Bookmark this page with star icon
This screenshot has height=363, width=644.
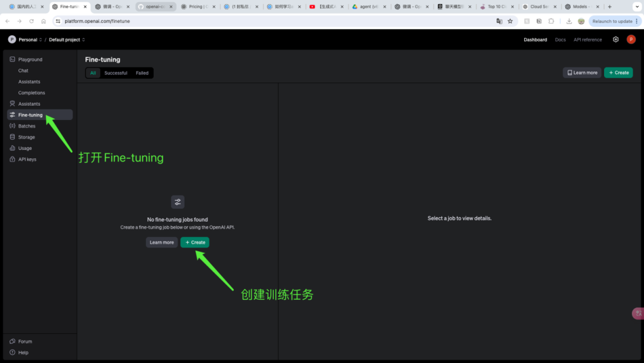510,21
